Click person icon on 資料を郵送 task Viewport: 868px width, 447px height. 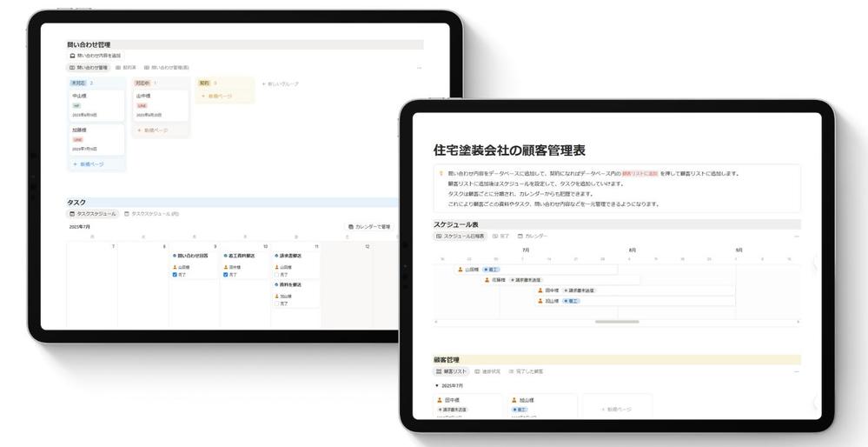[276, 297]
